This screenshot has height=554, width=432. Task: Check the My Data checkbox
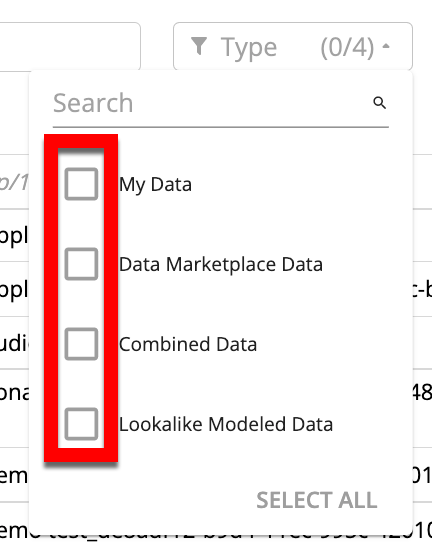pyautogui.click(x=81, y=184)
